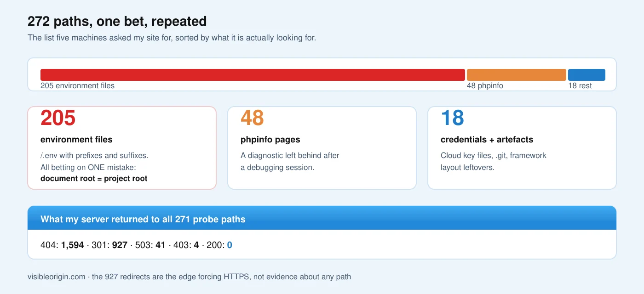
Task: Click the big red 205 number
Action: tap(58, 119)
